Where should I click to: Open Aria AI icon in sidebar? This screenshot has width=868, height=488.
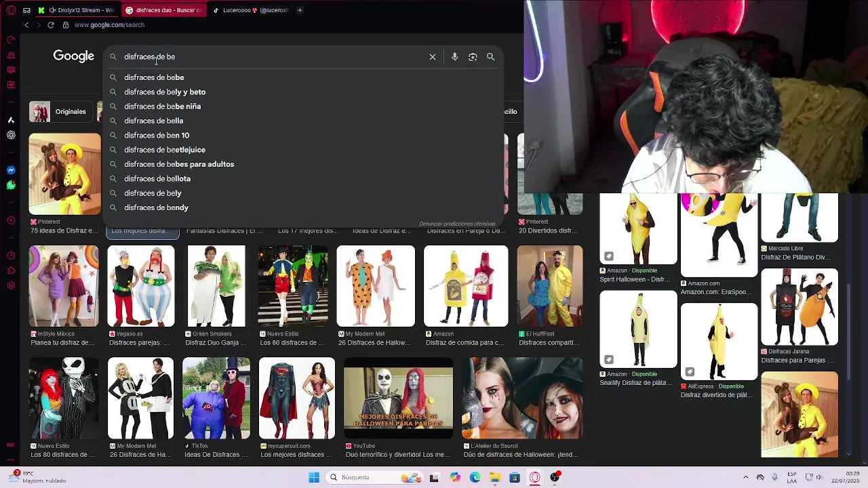(x=11, y=120)
